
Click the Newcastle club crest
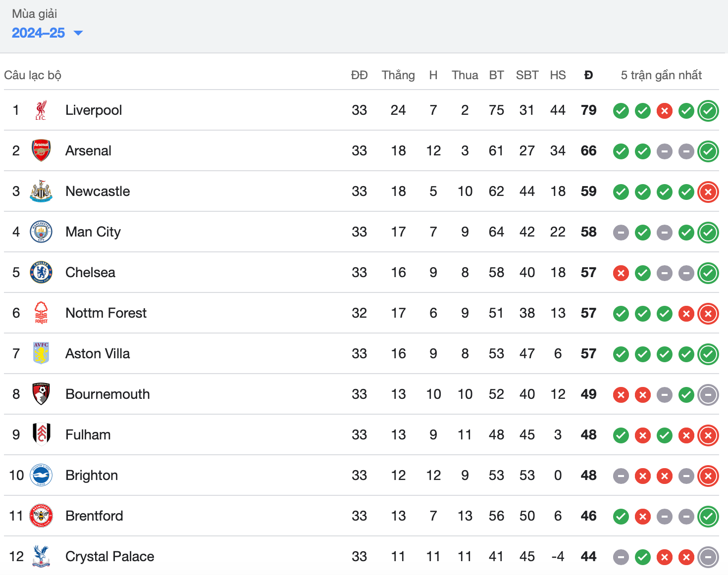coord(41,192)
